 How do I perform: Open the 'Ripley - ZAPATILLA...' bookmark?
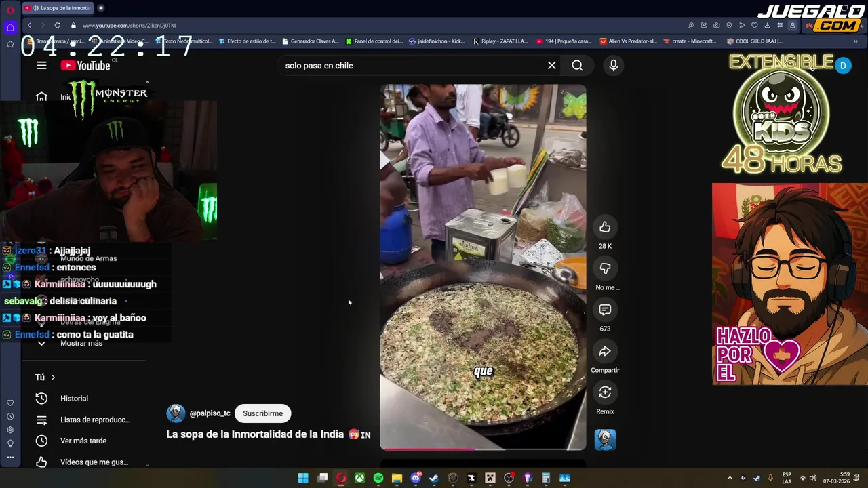(500, 41)
